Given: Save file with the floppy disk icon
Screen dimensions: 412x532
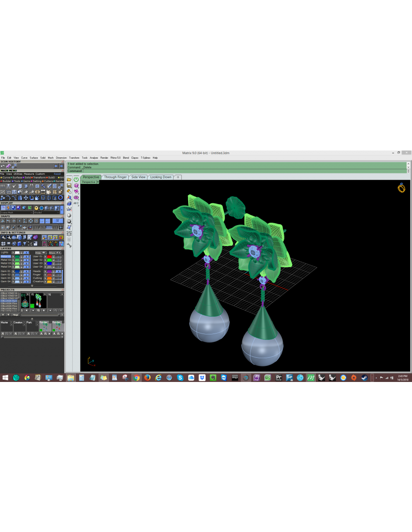Looking at the screenshot, I should pyautogui.click(x=69, y=185).
